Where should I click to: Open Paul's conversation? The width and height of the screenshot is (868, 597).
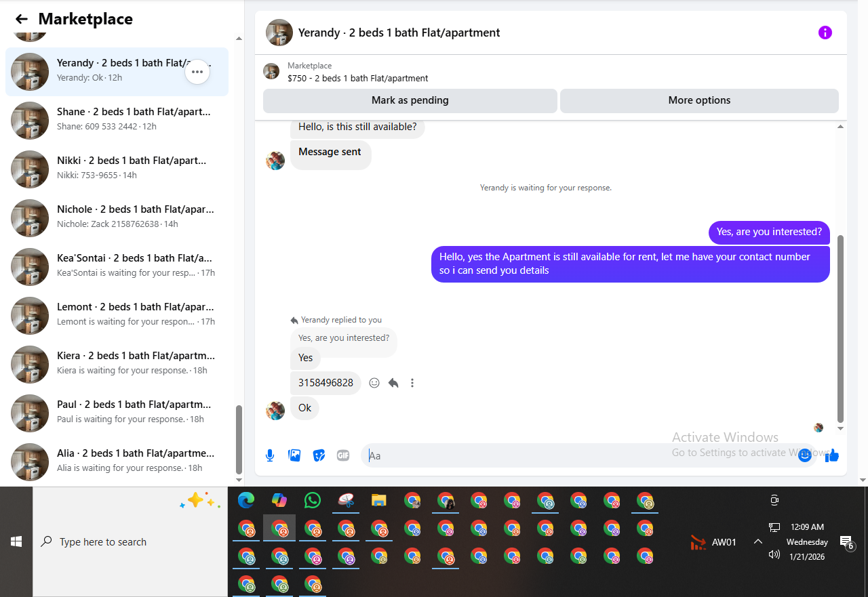(x=117, y=413)
